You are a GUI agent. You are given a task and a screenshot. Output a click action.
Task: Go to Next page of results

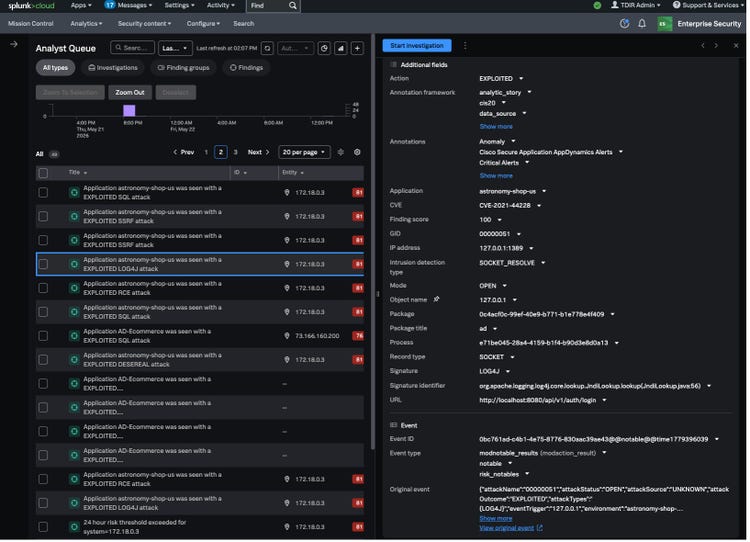[x=259, y=152]
